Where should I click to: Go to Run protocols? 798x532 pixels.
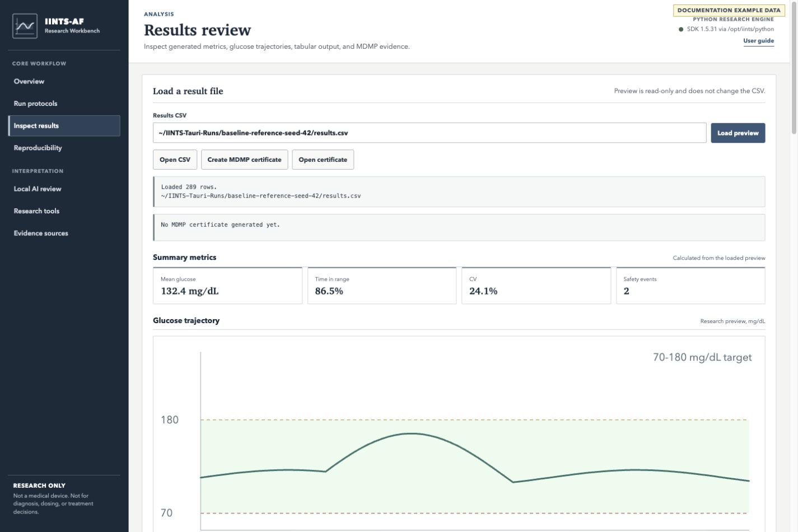(64, 104)
